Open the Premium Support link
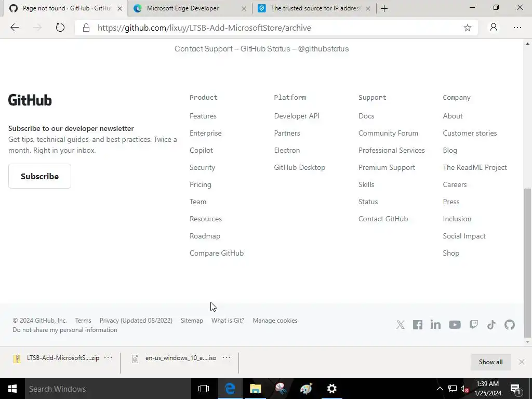 pos(387,167)
